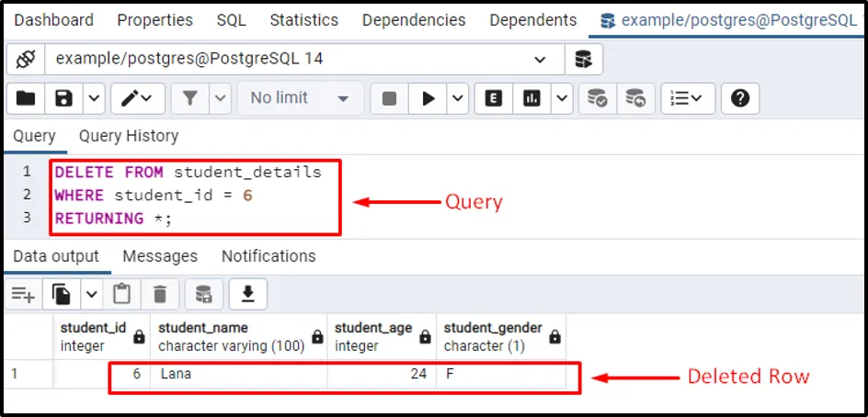
Task: Expand the example/postgres connection dropdown
Action: coord(541,59)
